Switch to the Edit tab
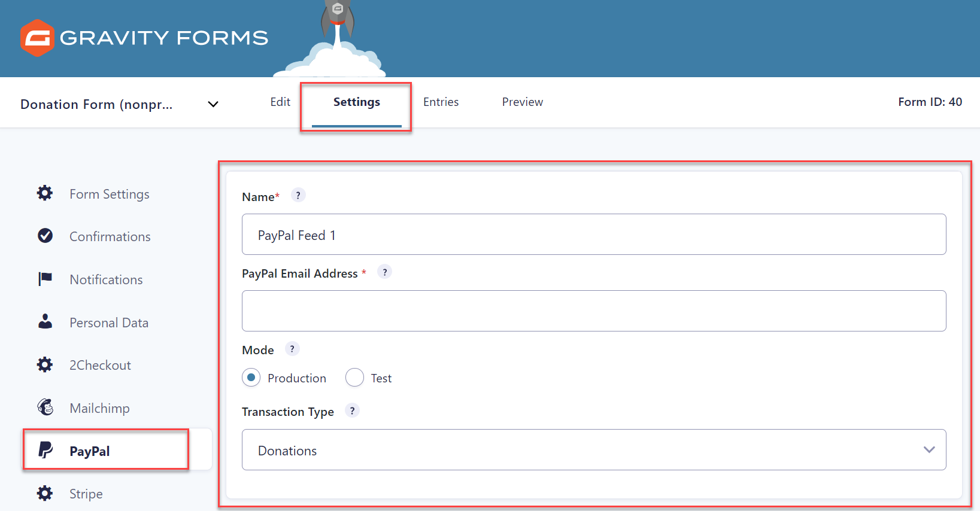Image resolution: width=980 pixels, height=511 pixels. pos(280,102)
